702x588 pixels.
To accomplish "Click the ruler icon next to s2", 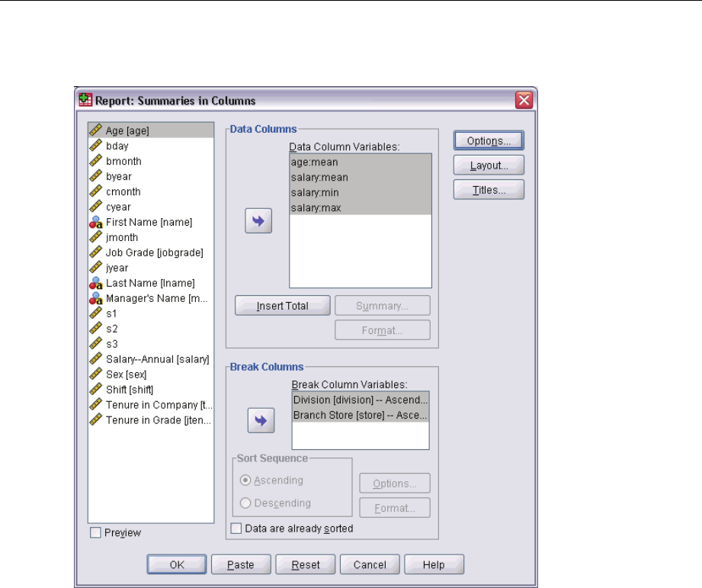I will pyautogui.click(x=96, y=328).
